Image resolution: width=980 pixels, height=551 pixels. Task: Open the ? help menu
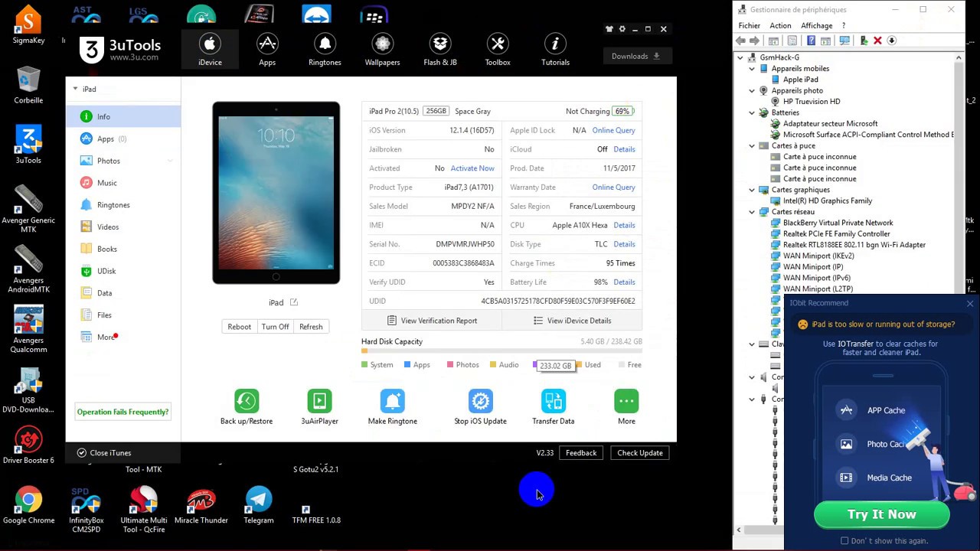[844, 25]
